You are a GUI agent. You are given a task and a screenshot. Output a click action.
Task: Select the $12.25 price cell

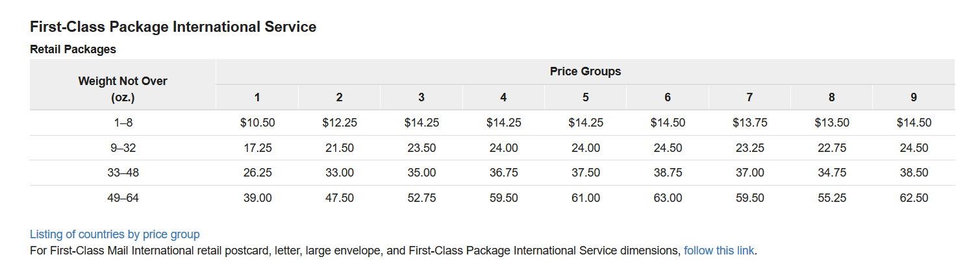point(340,123)
